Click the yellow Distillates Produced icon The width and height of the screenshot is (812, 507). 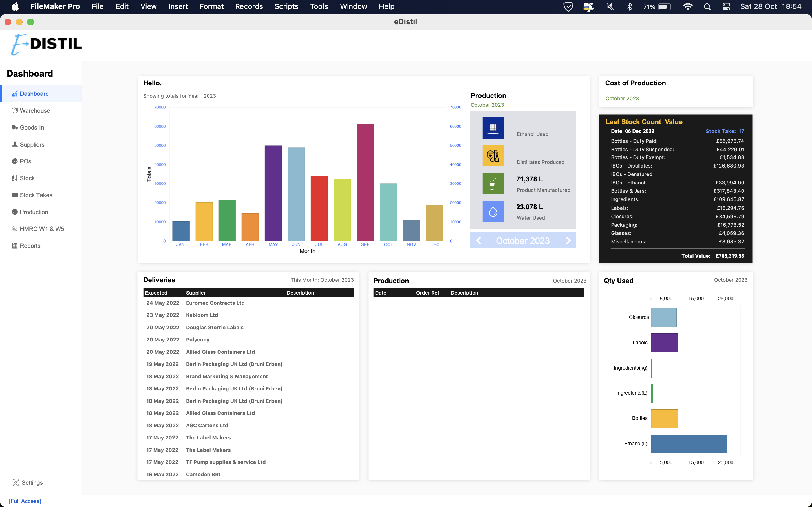(493, 155)
